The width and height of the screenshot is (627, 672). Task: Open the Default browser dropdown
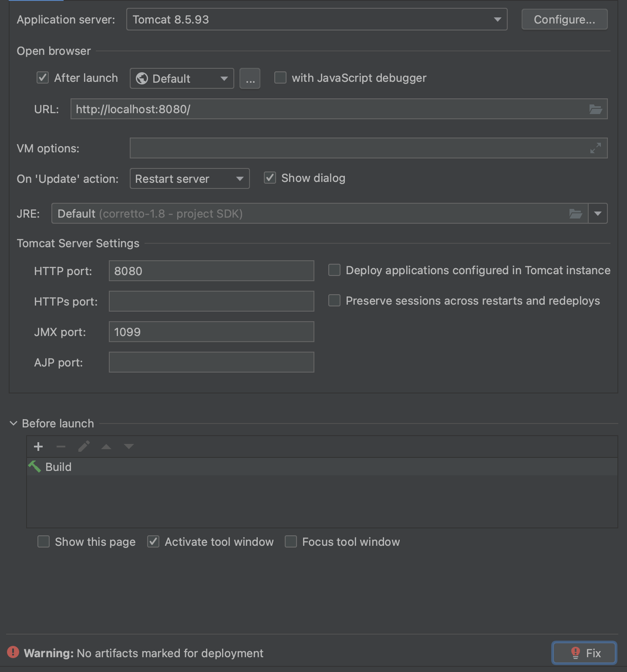click(182, 78)
